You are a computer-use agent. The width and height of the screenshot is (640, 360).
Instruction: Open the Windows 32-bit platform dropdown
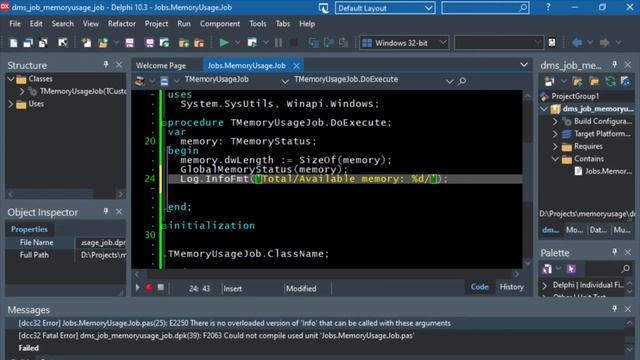tap(442, 42)
